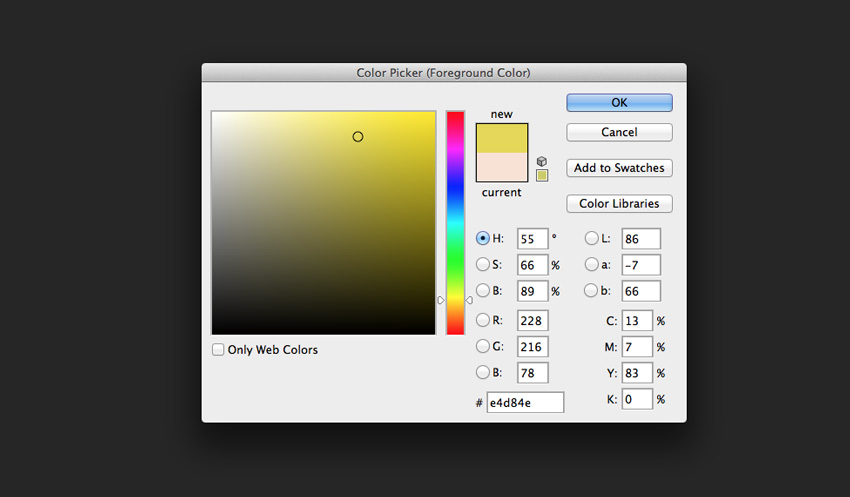Click the current color swatch to revert
Image resolution: width=850 pixels, height=497 pixels.
[502, 167]
